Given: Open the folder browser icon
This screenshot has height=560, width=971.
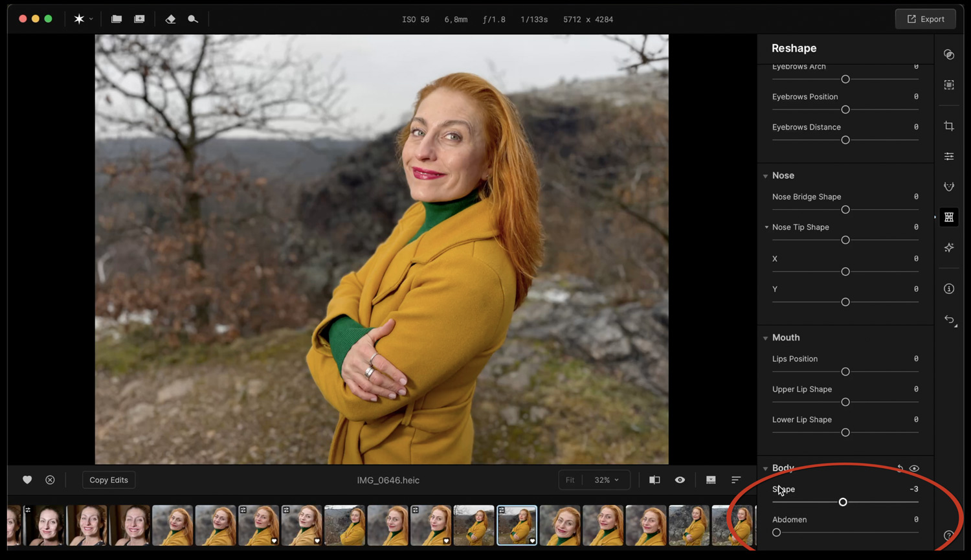Looking at the screenshot, I should pyautogui.click(x=117, y=19).
